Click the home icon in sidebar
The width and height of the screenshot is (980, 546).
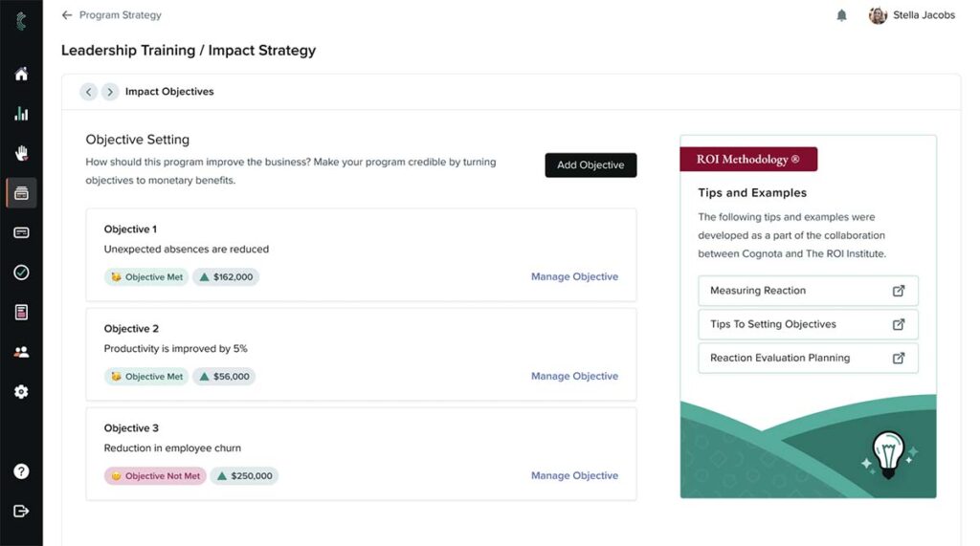21,74
